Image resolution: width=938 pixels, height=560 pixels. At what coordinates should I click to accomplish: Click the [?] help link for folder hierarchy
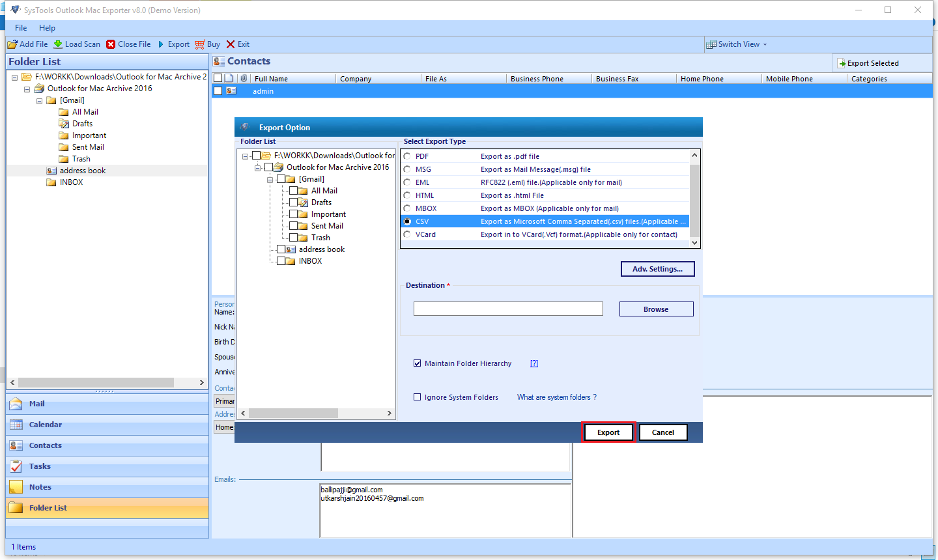[534, 363]
